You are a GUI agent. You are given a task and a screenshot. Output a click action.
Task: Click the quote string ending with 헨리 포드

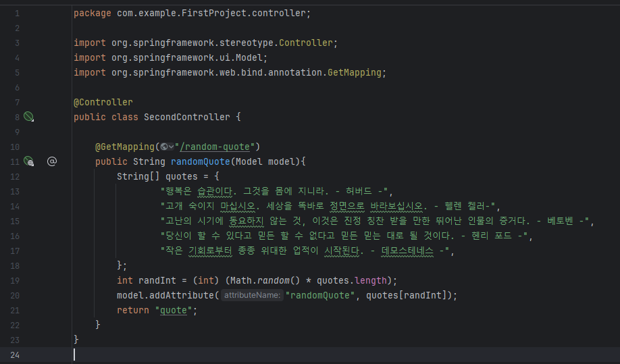click(344, 236)
